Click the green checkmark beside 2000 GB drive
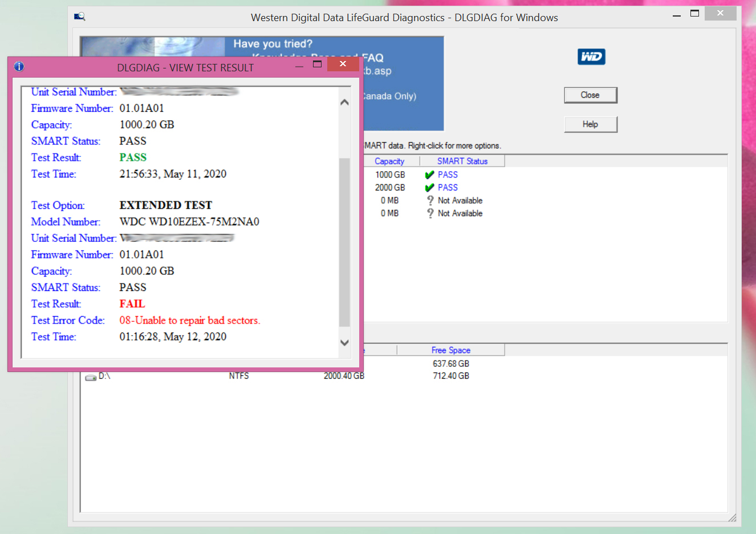This screenshot has height=534, width=756. tap(429, 188)
